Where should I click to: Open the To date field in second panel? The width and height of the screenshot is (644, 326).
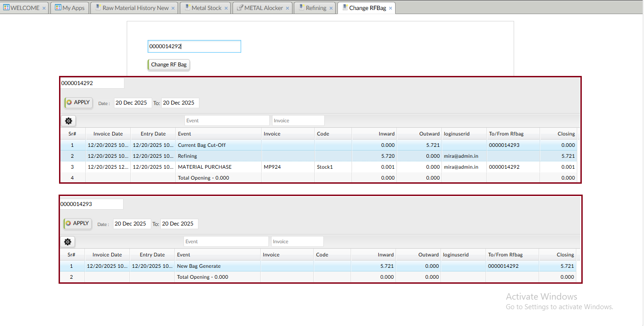click(x=179, y=224)
